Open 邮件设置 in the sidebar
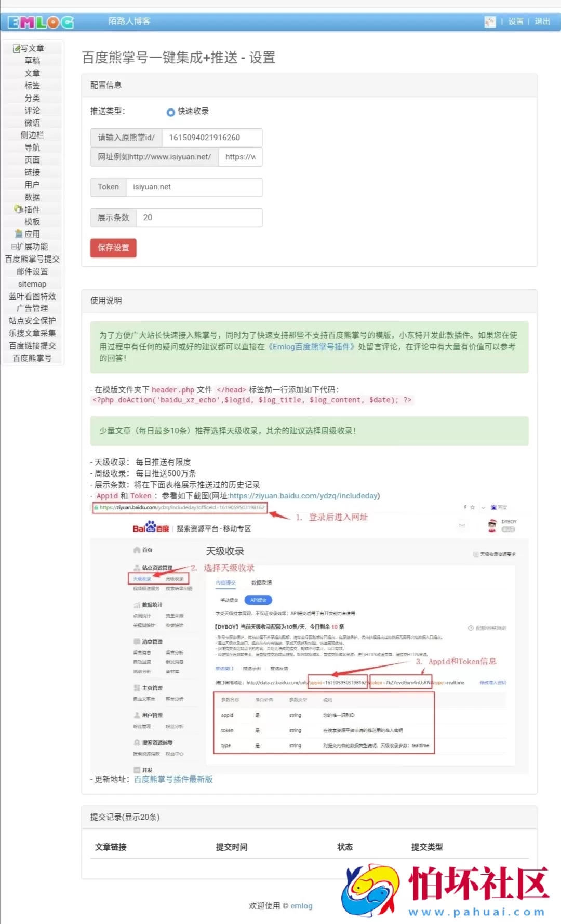561x924 pixels. point(32,271)
